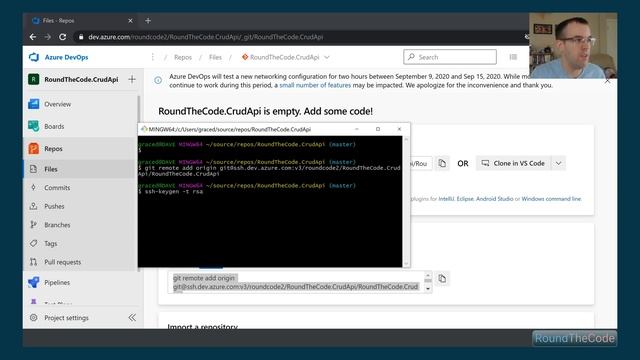Open IntelliJ plugin link
Image resolution: width=640 pixels, height=360 pixels.
click(446, 199)
